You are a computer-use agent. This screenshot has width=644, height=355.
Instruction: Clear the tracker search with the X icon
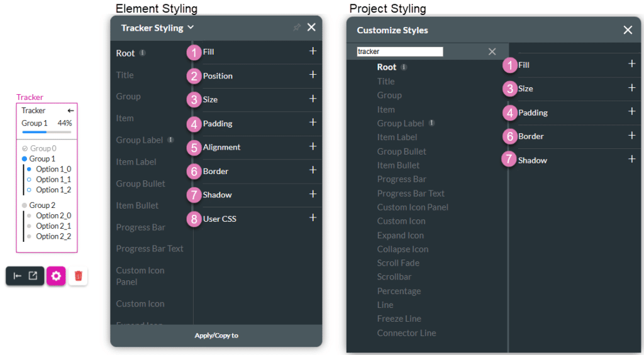click(x=492, y=52)
